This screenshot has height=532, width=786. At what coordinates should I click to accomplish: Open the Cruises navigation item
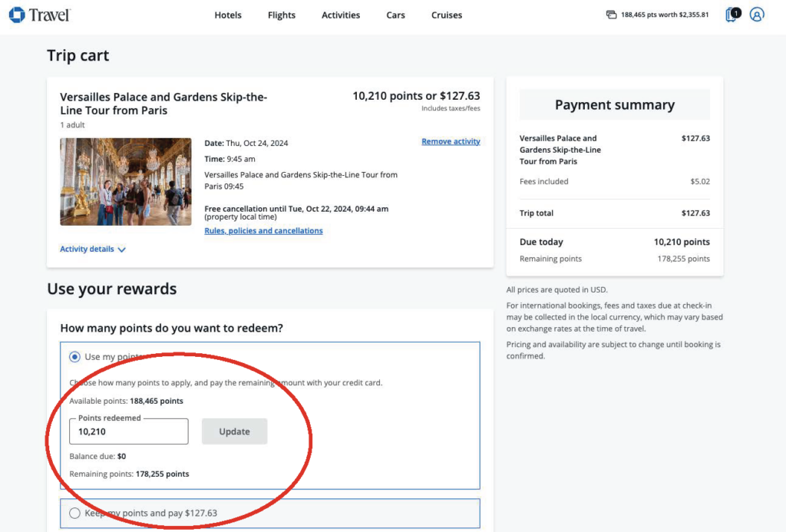pyautogui.click(x=447, y=15)
